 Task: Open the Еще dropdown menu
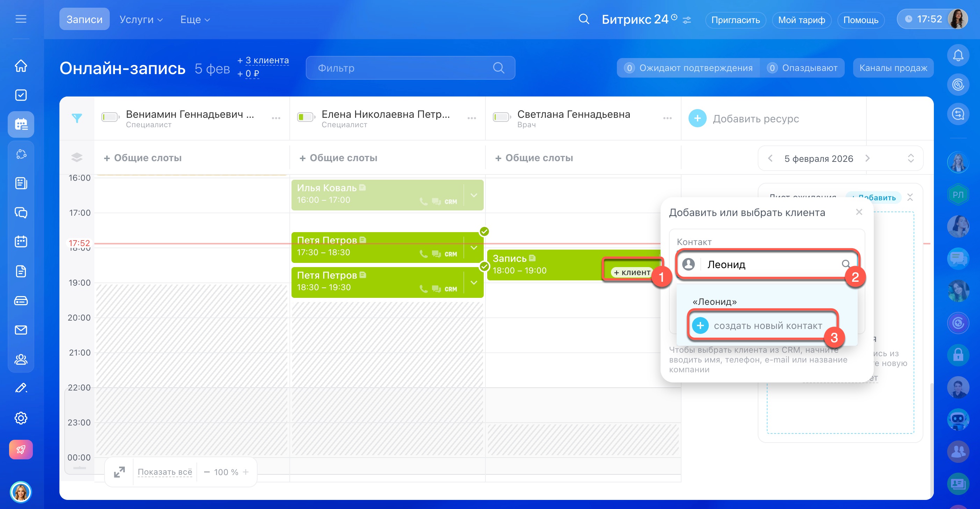pyautogui.click(x=195, y=19)
